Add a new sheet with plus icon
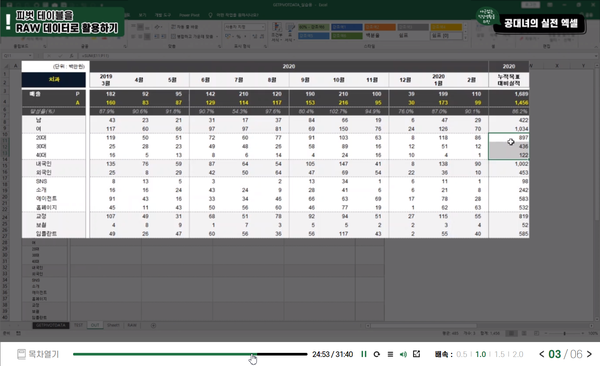Viewport: 600px width, 366px height. pos(153,325)
